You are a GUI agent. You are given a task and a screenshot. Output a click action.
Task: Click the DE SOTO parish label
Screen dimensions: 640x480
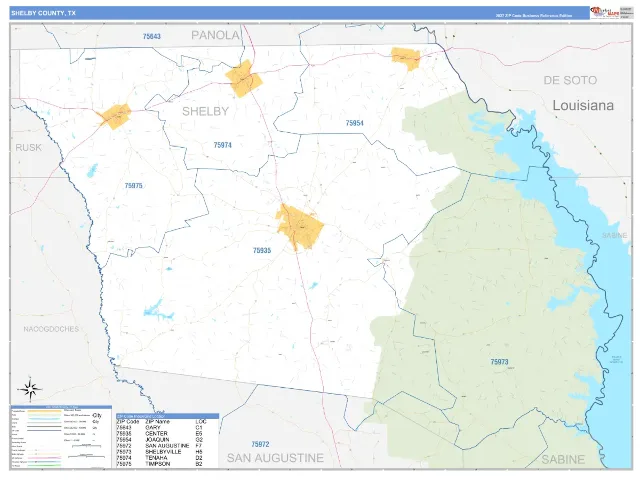point(570,80)
